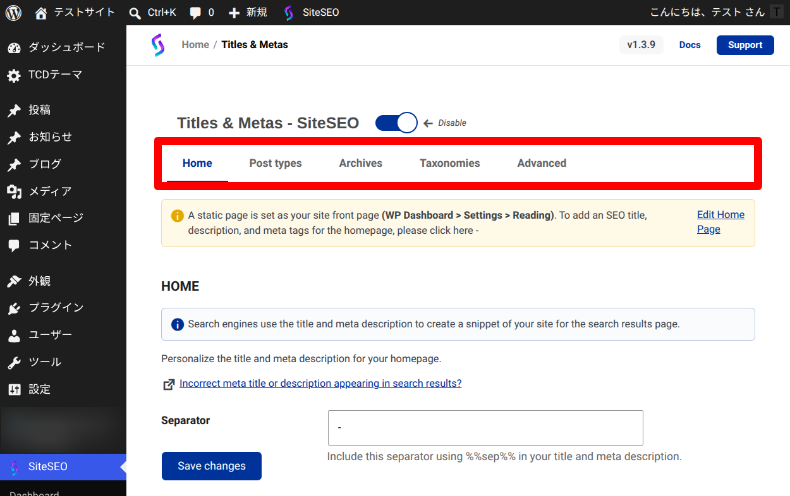Open the Edit Home Page link
Screen dimensions: 790x496
[720, 222]
